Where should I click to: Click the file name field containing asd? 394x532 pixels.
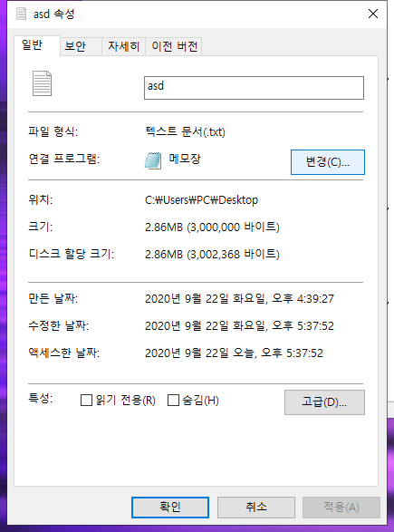click(254, 88)
